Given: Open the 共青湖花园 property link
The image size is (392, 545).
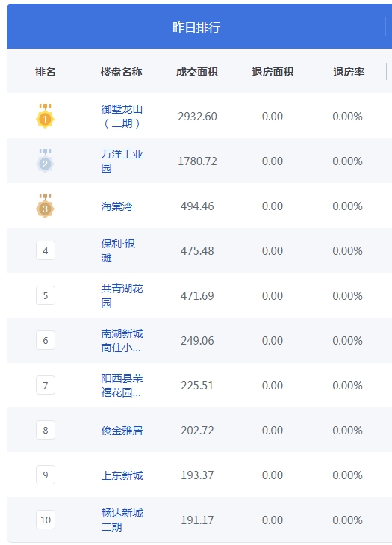Looking at the screenshot, I should 122,295.
